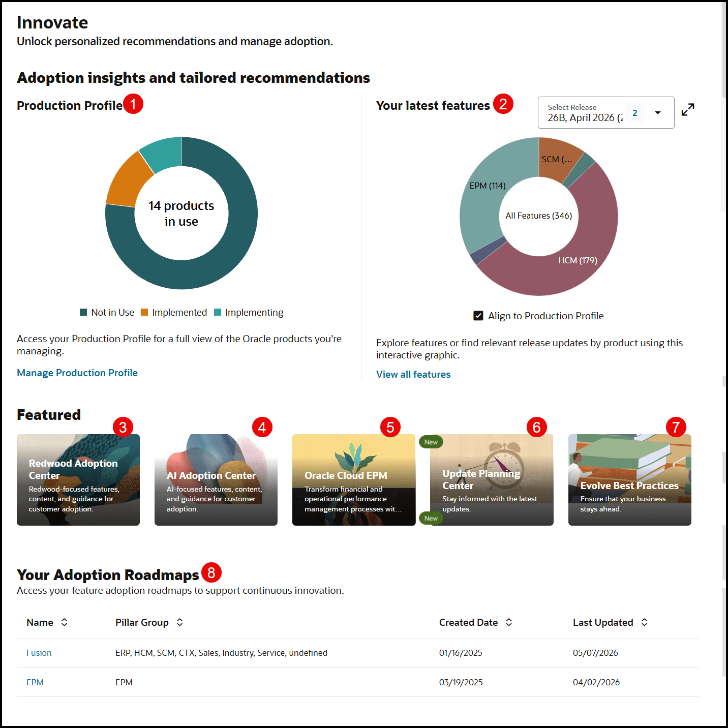Image resolution: width=728 pixels, height=728 pixels.
Task: Click the ERP, HCM, SCM pillar group cell
Action: [221, 653]
